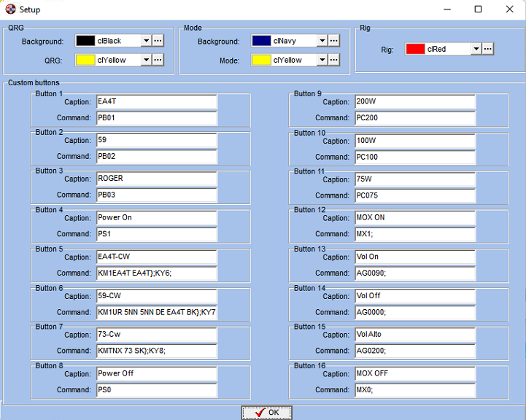The width and height of the screenshot is (526, 420).
Task: Click the ellipsis button beside Rig clRed
Action: [x=488, y=49]
